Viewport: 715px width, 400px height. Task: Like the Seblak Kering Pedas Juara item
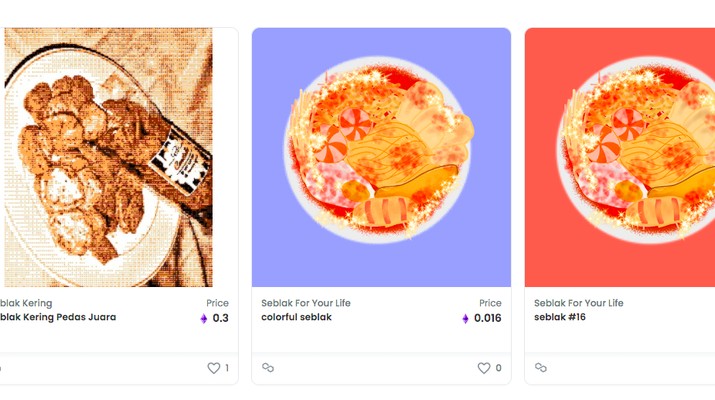[x=213, y=368]
